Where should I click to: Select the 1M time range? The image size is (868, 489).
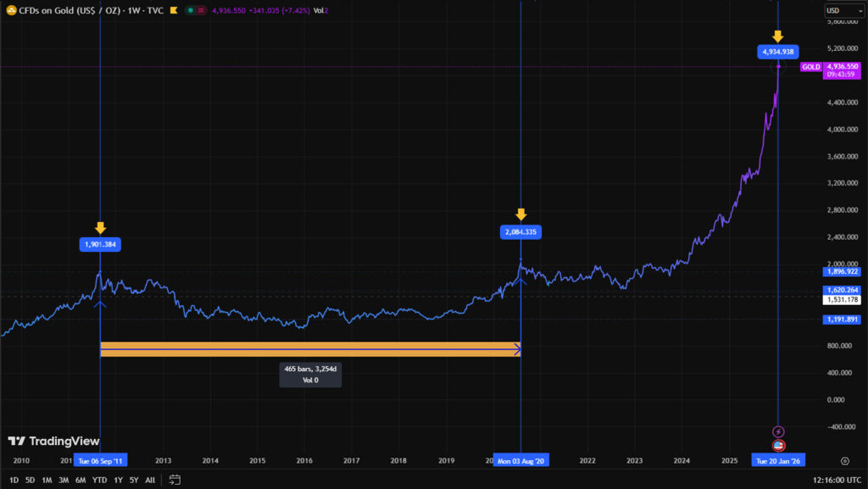coord(47,481)
